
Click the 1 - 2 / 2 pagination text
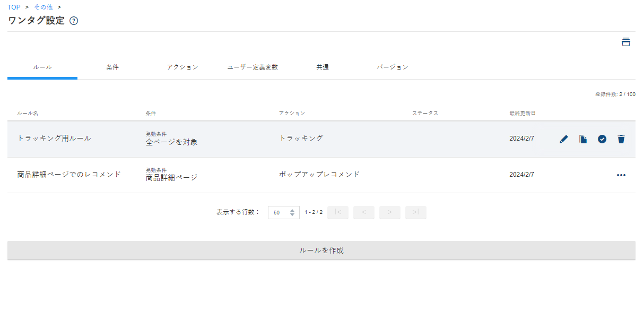314,212
